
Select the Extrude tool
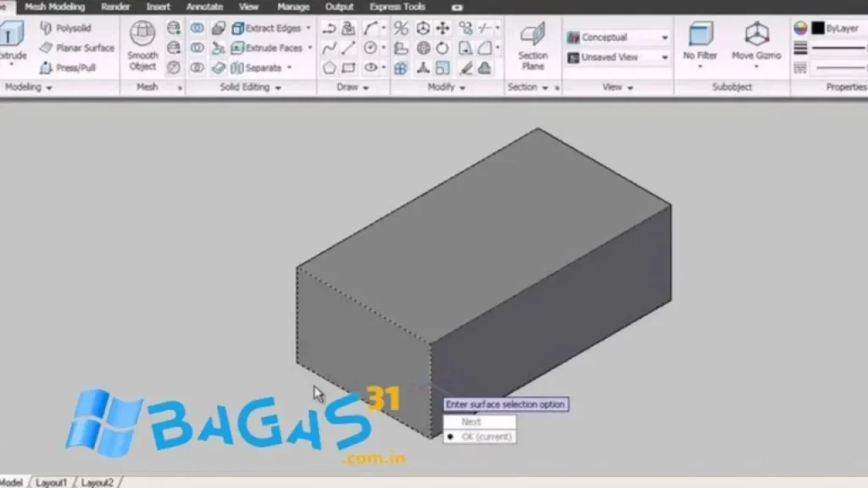pyautogui.click(x=12, y=42)
